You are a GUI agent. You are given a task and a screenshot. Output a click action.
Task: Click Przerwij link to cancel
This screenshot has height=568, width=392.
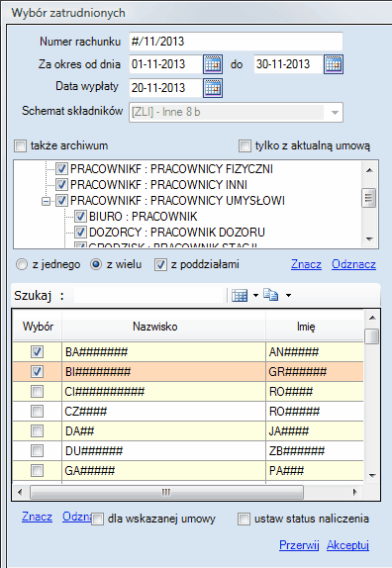[x=299, y=545]
